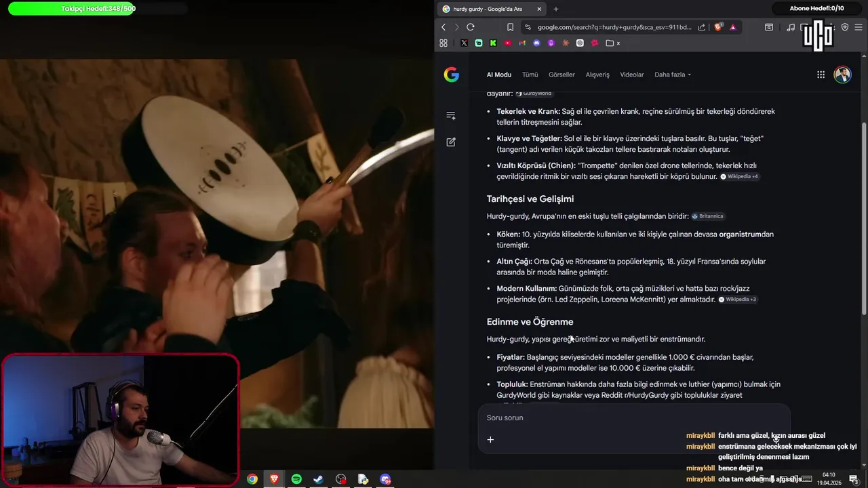Switch to the Tümü tab

530,75
